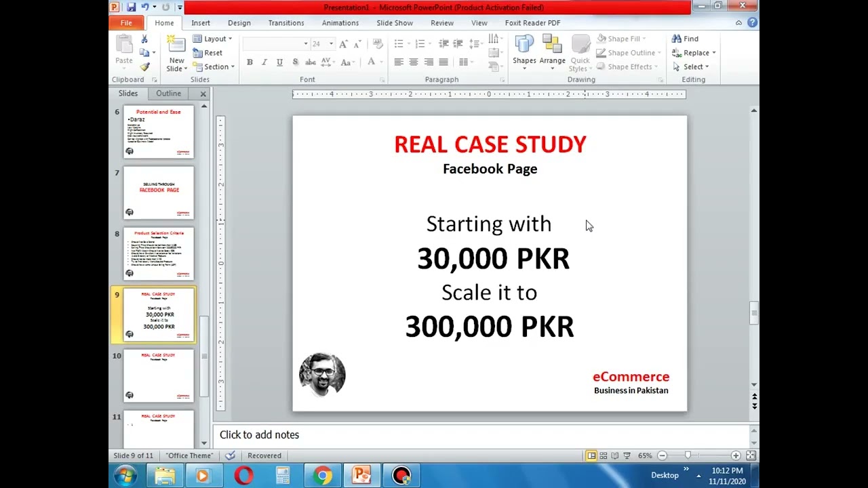Open the Transitions tab
Viewport: 868px width, 488px height.
click(x=286, y=22)
